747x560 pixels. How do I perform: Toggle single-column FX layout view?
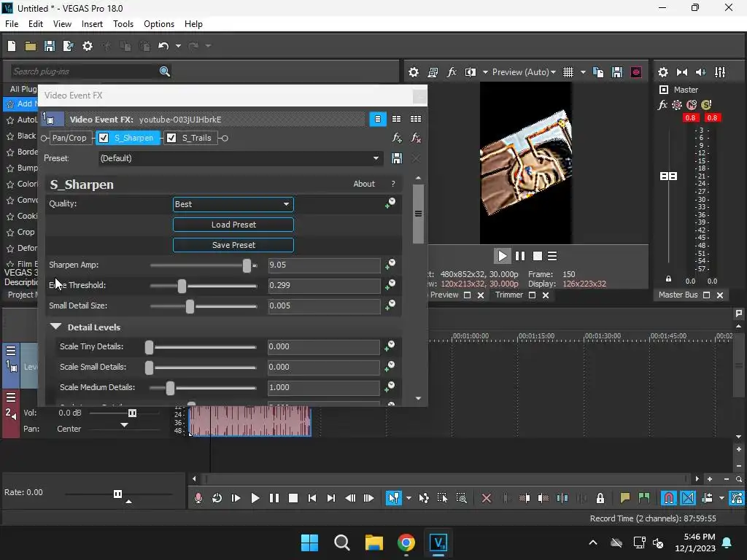(378, 119)
